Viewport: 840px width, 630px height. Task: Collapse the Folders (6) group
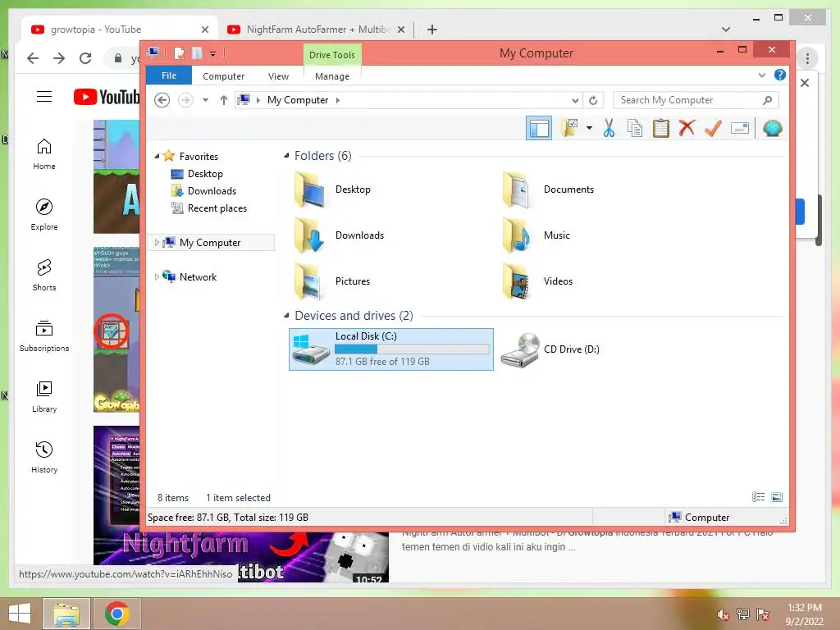[286, 155]
